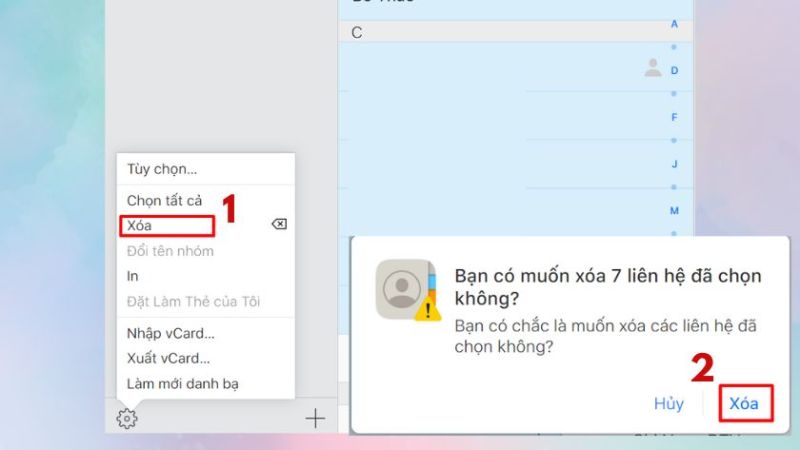Select Nhập vCard... option
Image resolution: width=800 pixels, height=450 pixels.
(x=170, y=333)
